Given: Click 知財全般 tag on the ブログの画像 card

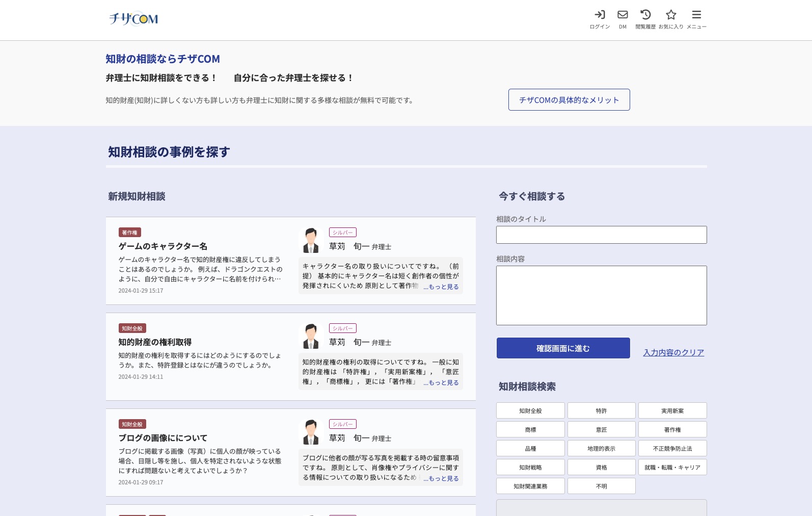Looking at the screenshot, I should click(x=132, y=424).
